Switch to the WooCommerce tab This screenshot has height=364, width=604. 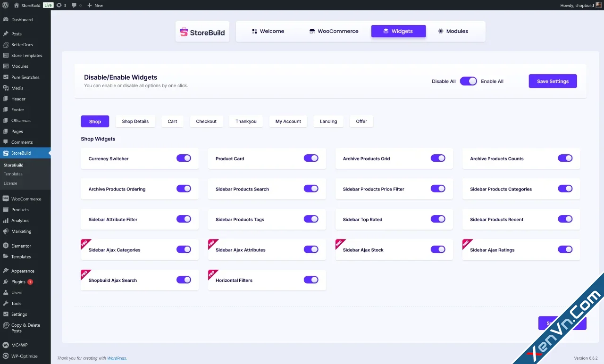(334, 31)
